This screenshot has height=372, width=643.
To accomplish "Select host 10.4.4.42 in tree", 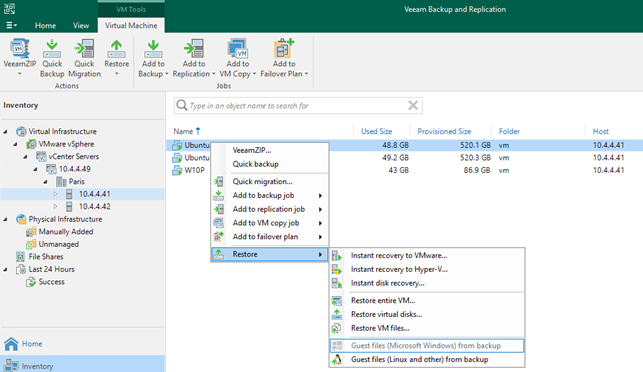I will 94,206.
